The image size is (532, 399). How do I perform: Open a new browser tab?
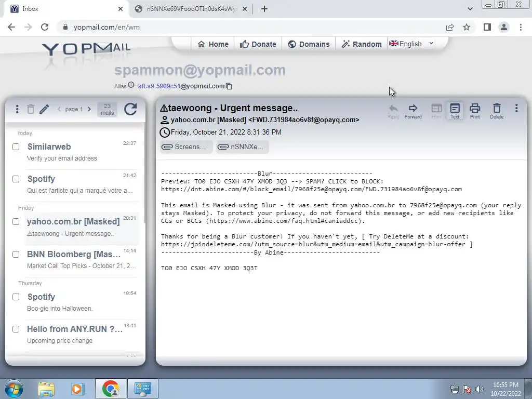264,9
